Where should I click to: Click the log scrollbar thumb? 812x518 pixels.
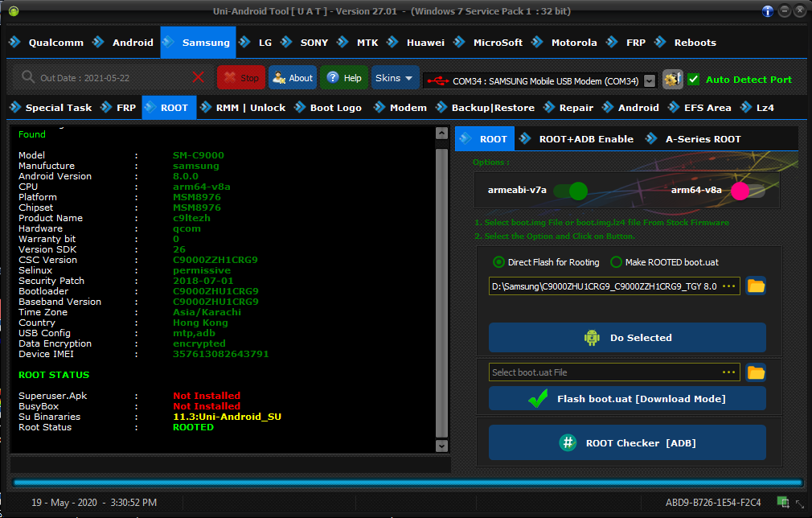coord(441,293)
